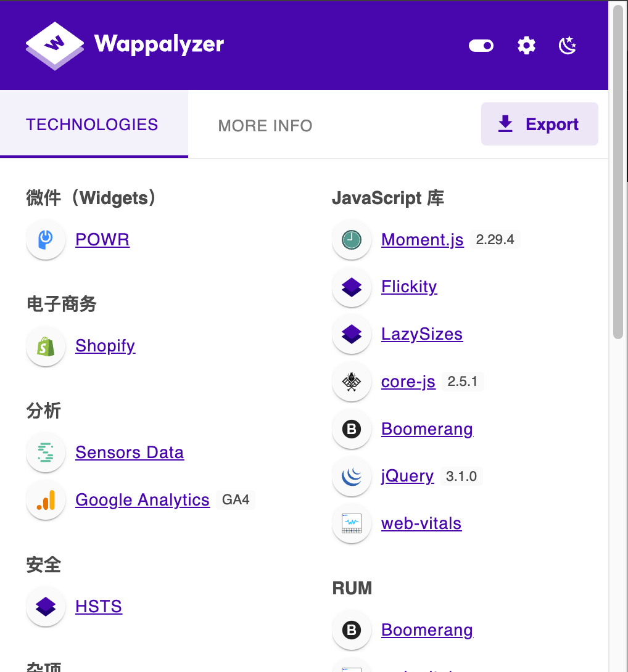Open the settings gear icon

526,46
